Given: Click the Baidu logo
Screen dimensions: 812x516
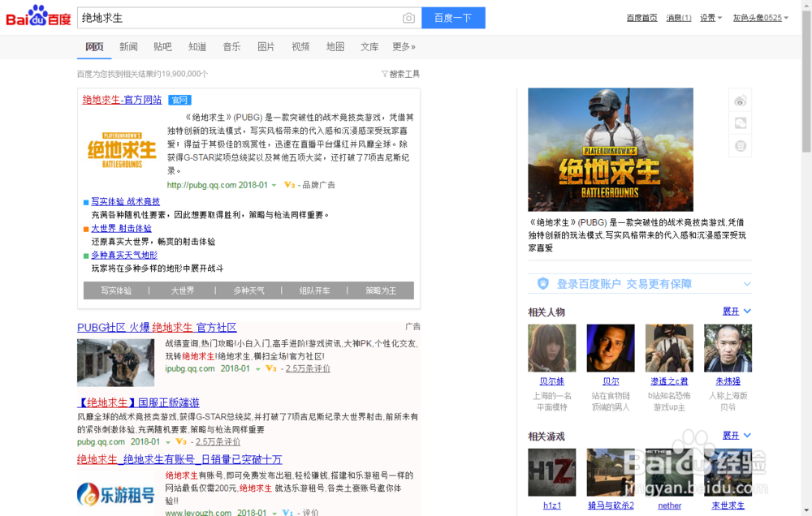Looking at the screenshot, I should (38, 16).
